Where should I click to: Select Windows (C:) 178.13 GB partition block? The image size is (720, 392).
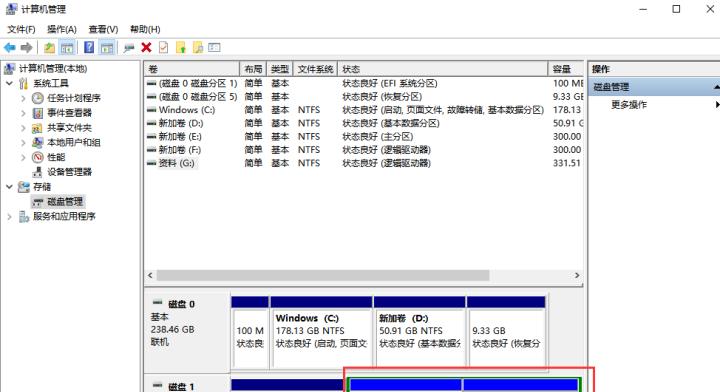pos(321,332)
